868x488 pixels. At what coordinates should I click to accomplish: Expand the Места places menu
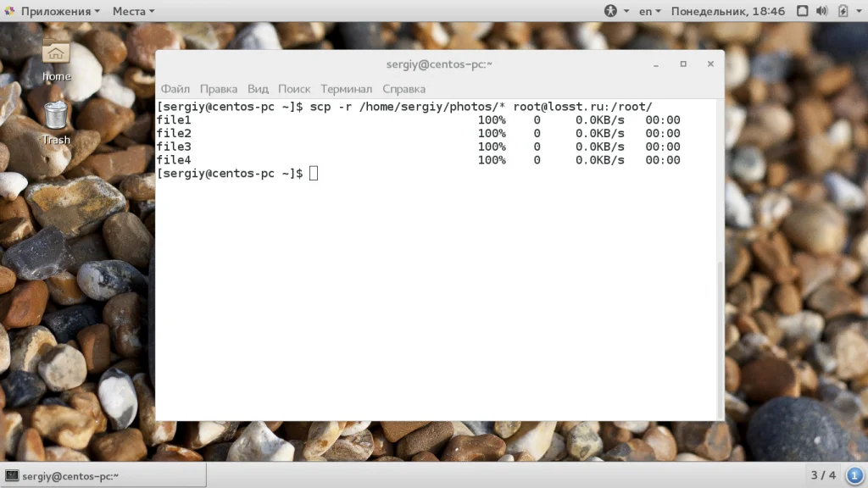[x=133, y=11]
